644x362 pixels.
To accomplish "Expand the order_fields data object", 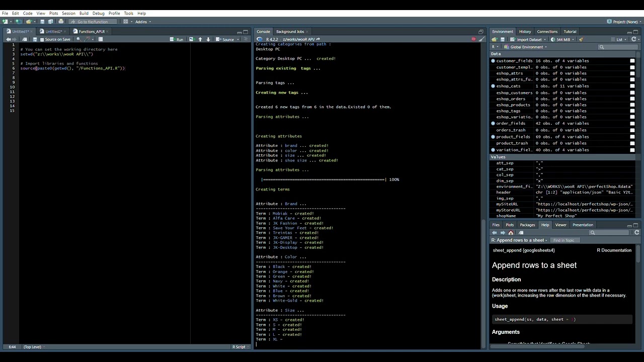I will click(x=493, y=123).
